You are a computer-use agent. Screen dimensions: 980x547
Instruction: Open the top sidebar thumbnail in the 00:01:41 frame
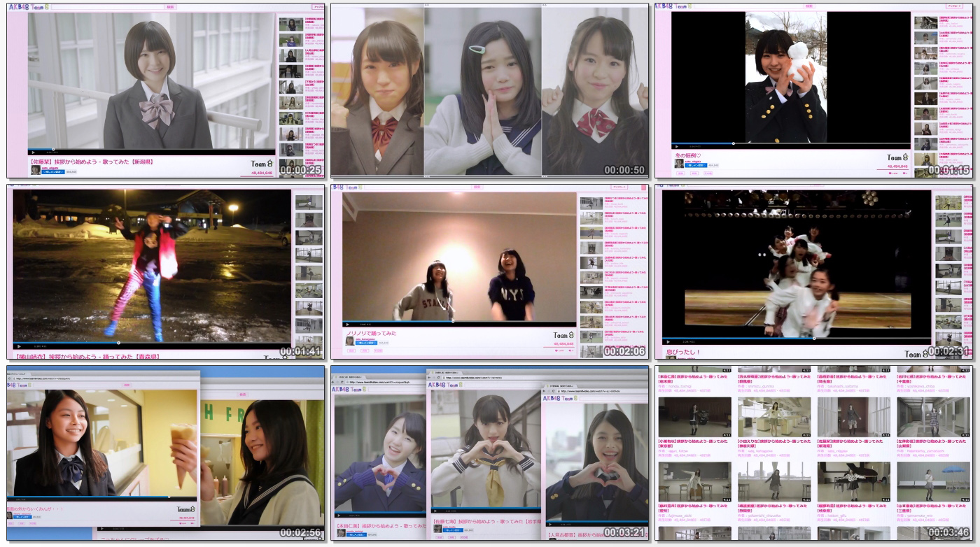pyautogui.click(x=309, y=201)
